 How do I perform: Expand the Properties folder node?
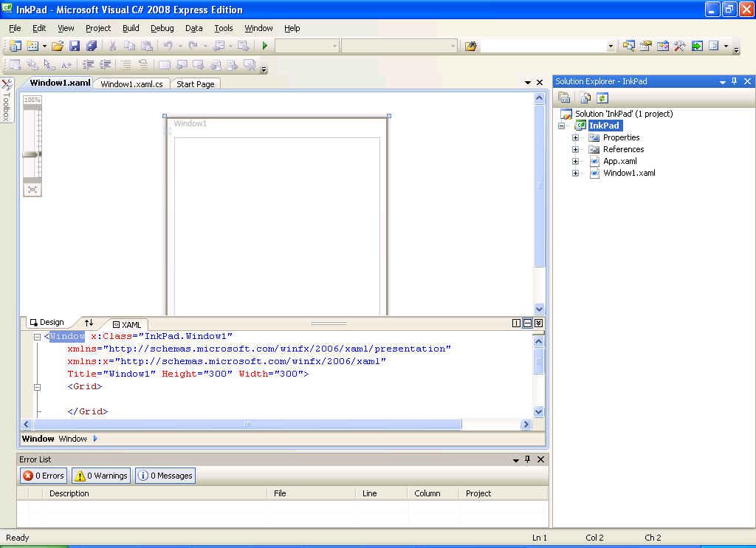(x=575, y=137)
